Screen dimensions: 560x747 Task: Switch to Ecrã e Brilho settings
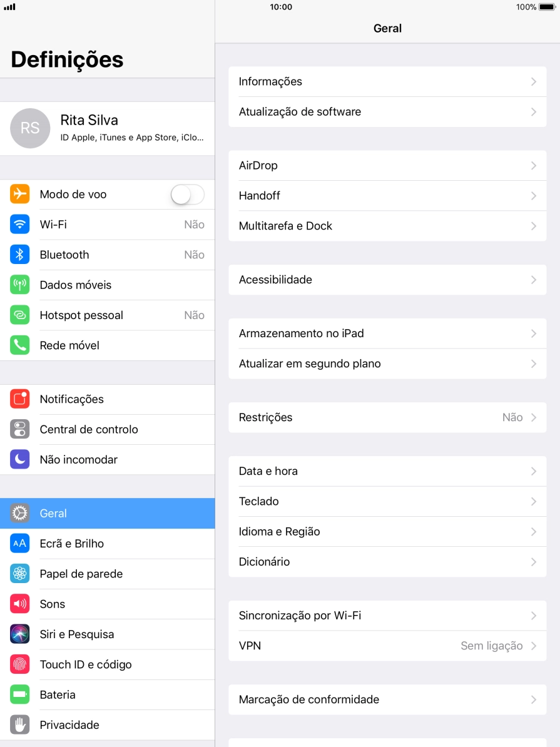pyautogui.click(x=107, y=544)
